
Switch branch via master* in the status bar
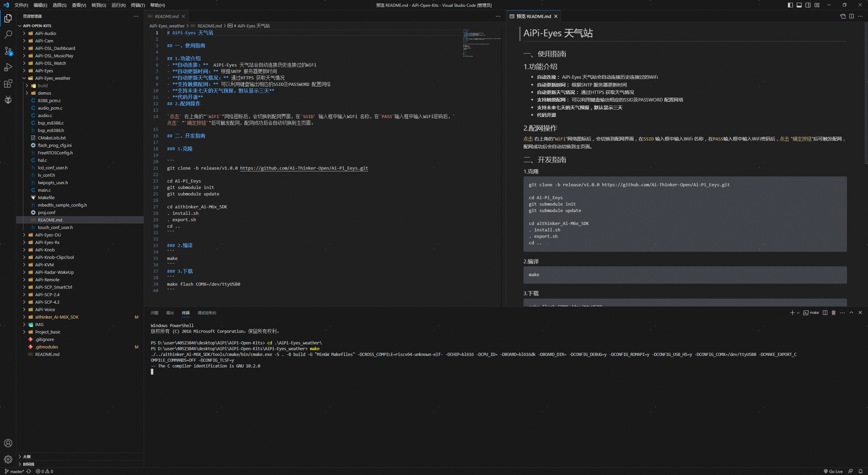tap(14, 471)
